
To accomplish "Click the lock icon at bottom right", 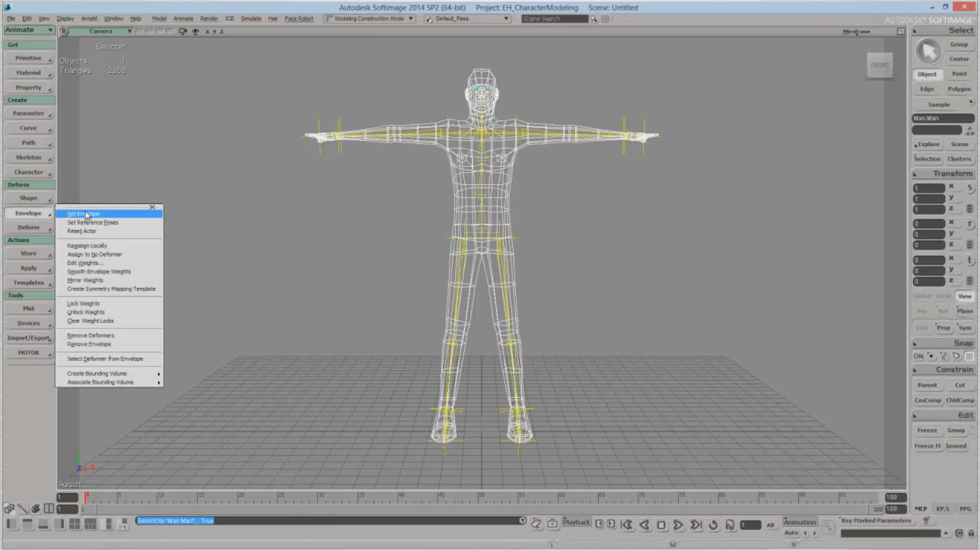I will (x=971, y=533).
